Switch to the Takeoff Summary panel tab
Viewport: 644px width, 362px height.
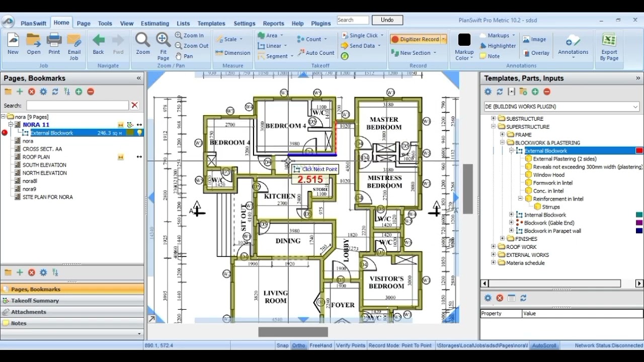point(72,301)
